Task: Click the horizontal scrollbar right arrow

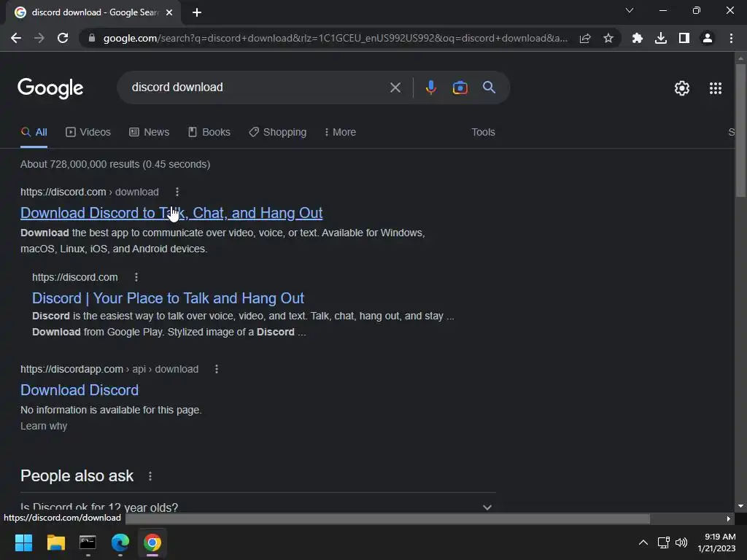Action: pyautogui.click(x=729, y=518)
